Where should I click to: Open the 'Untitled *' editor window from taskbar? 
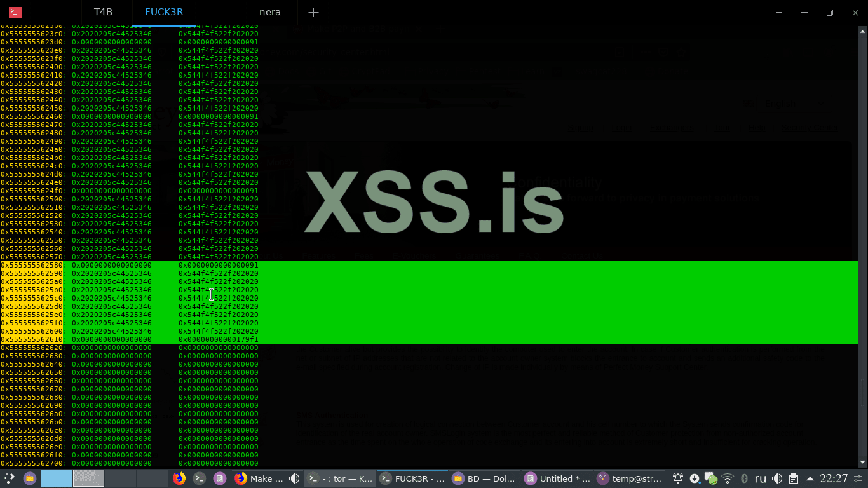[x=557, y=478]
